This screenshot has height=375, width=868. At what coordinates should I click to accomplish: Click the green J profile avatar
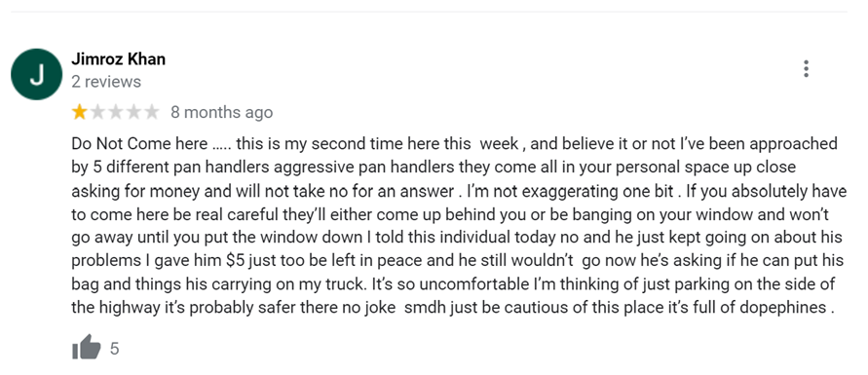coord(37,74)
